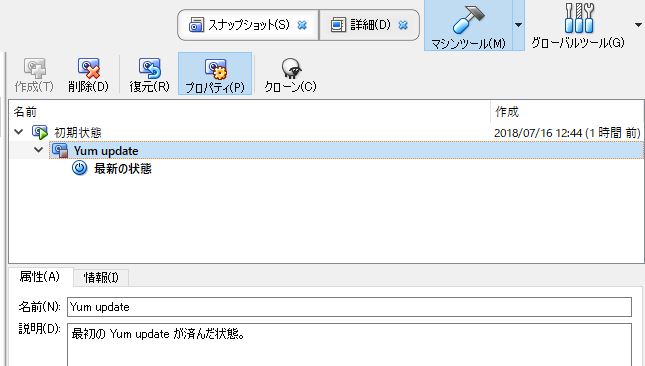Focus the 説明(D) description text area
645x366 pixels.
[349, 345]
